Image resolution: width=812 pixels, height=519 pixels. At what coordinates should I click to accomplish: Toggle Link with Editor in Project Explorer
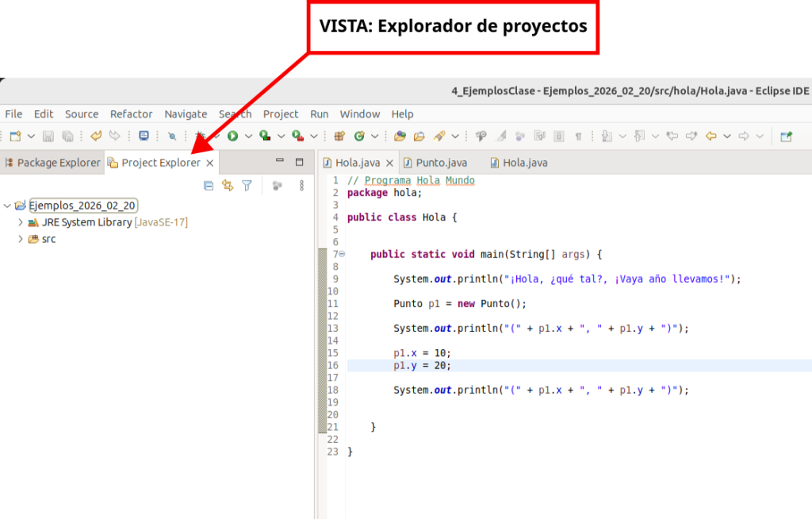[x=228, y=186]
